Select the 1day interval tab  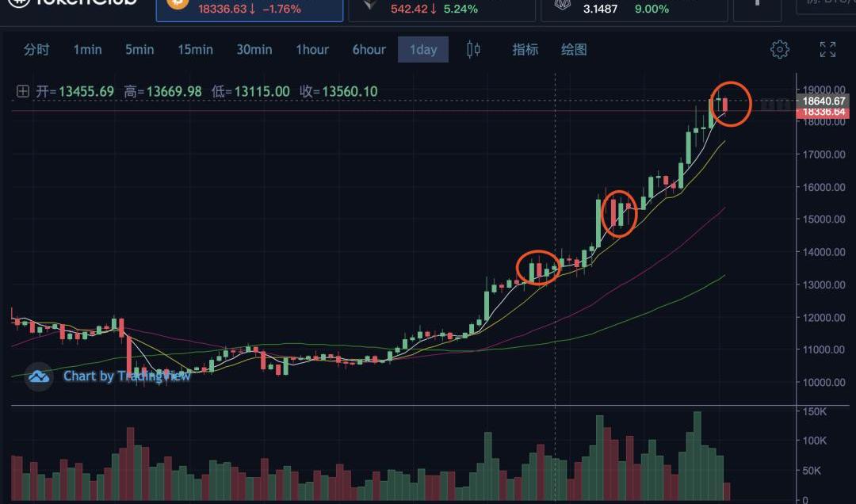coord(422,50)
